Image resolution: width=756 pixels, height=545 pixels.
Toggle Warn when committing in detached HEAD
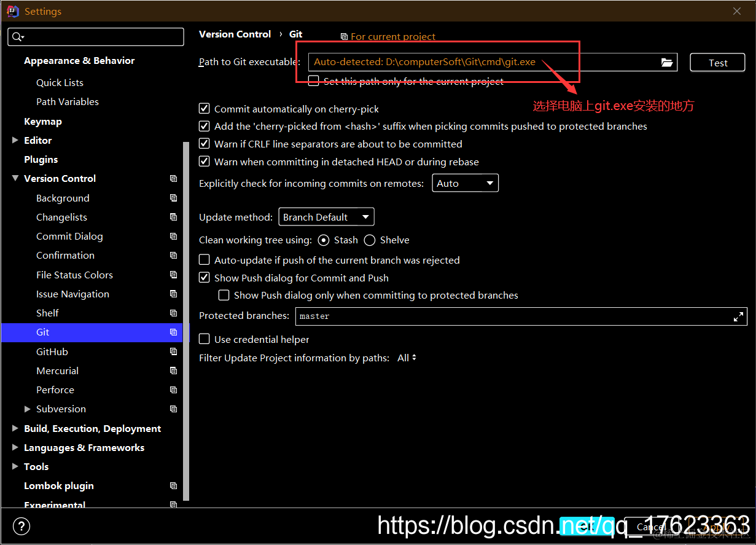(205, 162)
